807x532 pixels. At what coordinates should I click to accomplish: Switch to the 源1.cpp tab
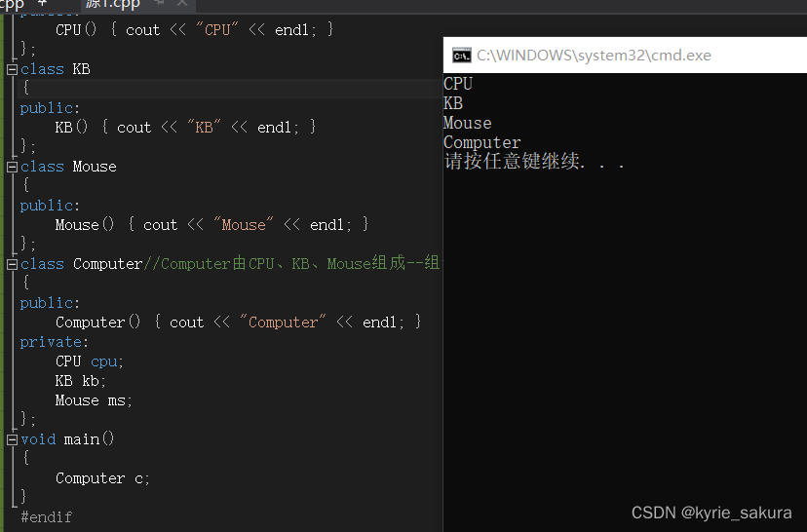pos(113,4)
